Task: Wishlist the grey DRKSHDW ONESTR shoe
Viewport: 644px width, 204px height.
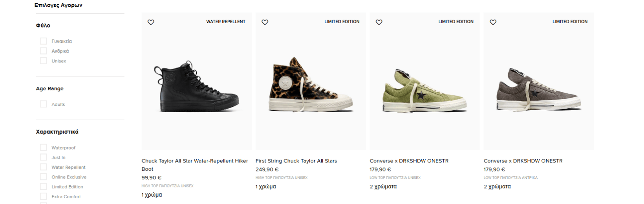Action: click(493, 22)
